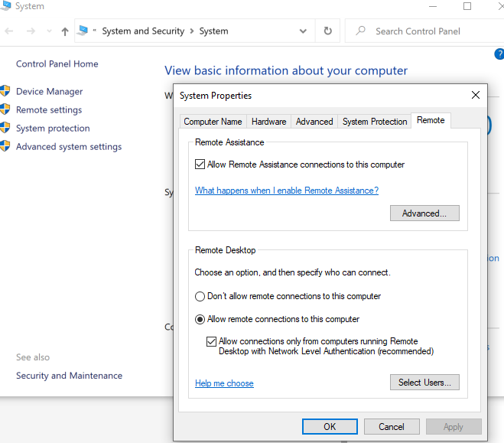The height and width of the screenshot is (443, 504).
Task: Confirm with the OK button
Action: coord(330,427)
